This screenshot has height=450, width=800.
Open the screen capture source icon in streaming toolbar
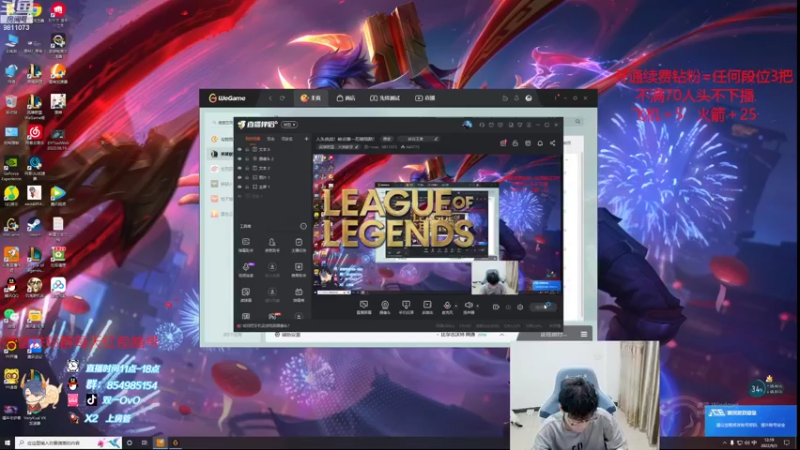[364, 305]
